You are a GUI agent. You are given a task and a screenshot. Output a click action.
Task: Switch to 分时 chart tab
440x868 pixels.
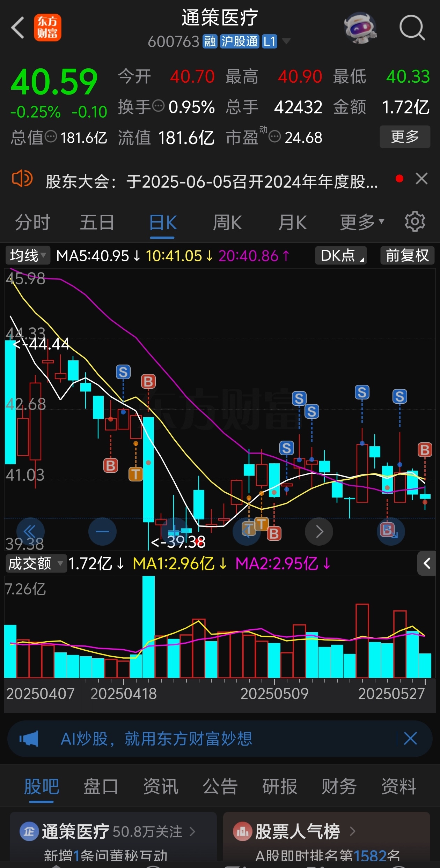point(32,223)
